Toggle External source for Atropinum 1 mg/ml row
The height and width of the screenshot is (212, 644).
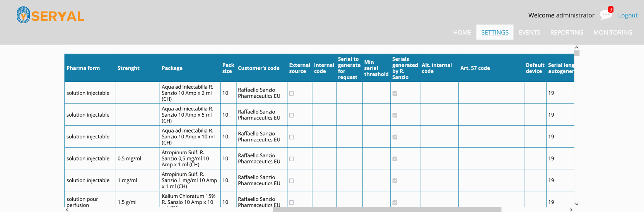coord(292,181)
